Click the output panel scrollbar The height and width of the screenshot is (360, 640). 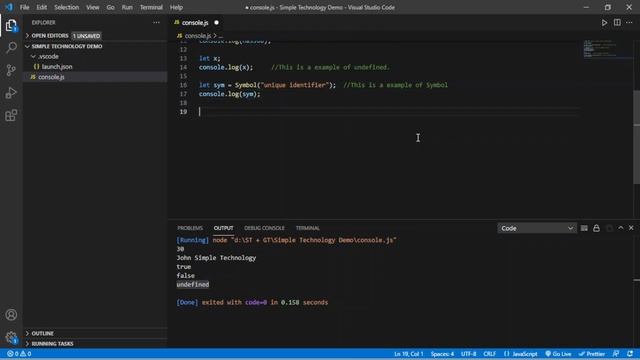(x=637, y=280)
